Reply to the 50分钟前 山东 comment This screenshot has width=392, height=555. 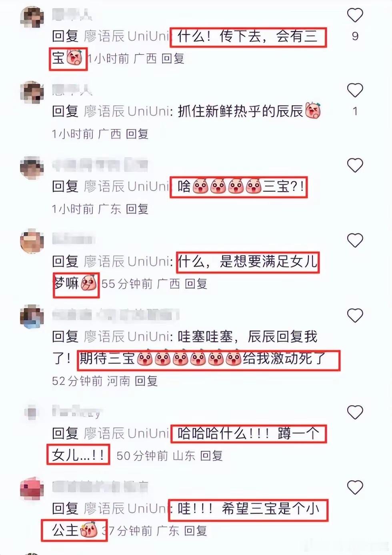tap(212, 456)
